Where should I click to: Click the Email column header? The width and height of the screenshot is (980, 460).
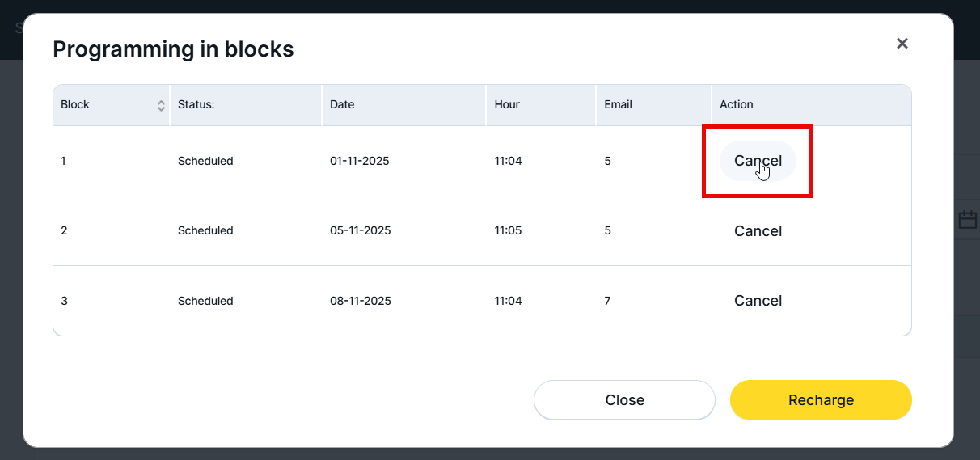click(619, 105)
